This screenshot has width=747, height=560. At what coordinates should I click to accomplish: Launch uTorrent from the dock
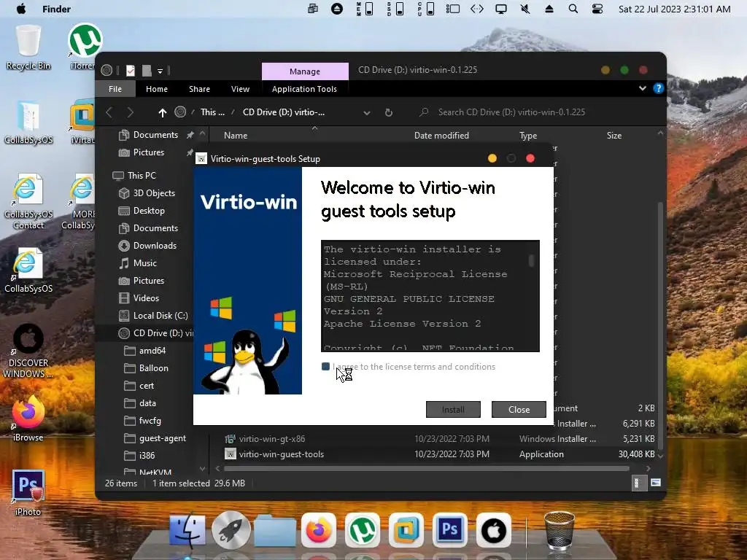362,530
